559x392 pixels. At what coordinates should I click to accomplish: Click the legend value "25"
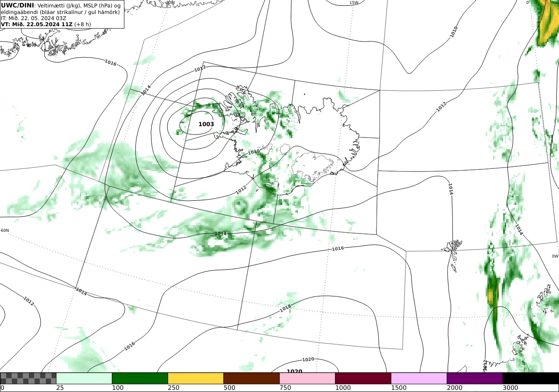[x=60, y=388]
